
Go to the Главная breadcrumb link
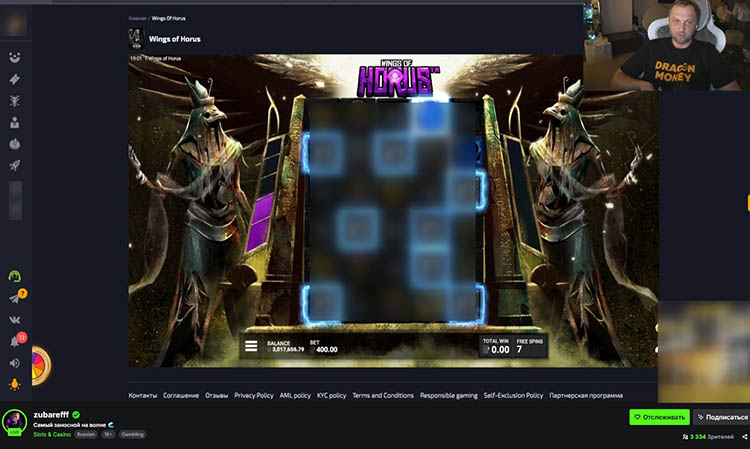(x=137, y=18)
